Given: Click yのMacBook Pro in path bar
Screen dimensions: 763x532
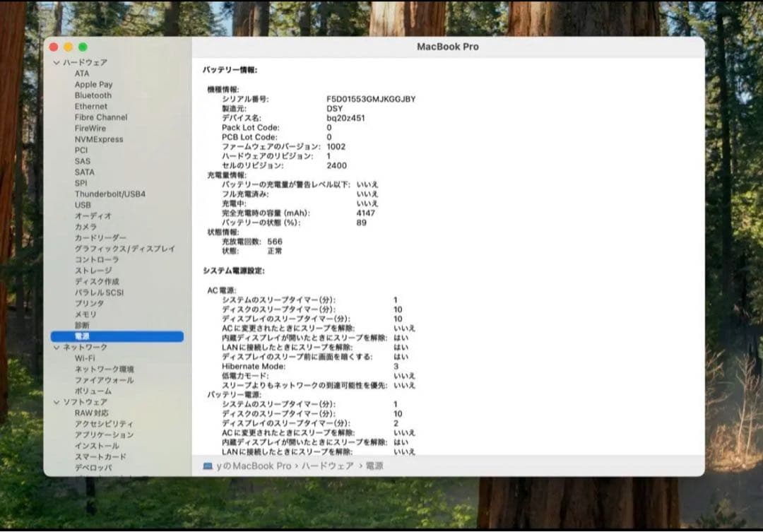Looking at the screenshot, I should 254,466.
